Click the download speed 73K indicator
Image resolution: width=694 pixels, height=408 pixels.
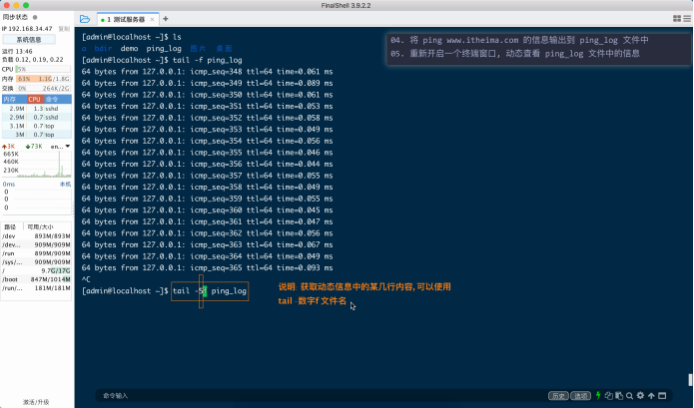tap(34, 146)
